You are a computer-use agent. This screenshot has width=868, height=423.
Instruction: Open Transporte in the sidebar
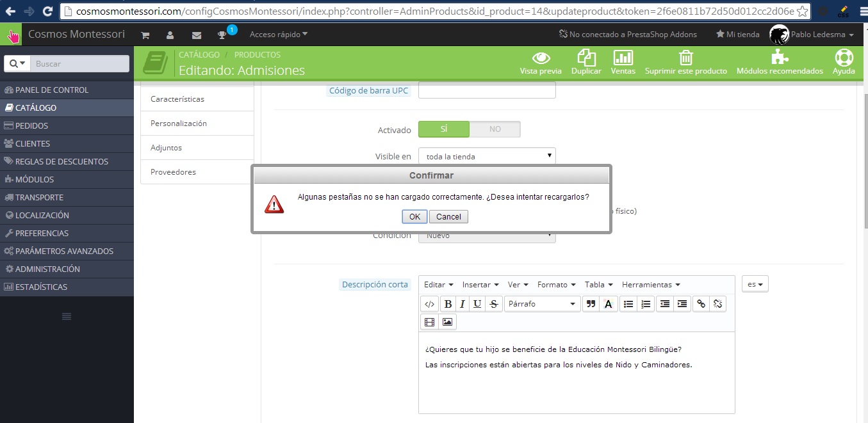(x=67, y=198)
